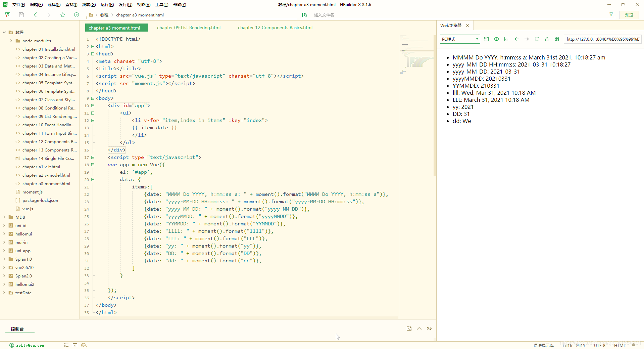Click the user account zolty@qq.com
Image resolution: width=644 pixels, height=349 pixels.
click(x=27, y=345)
